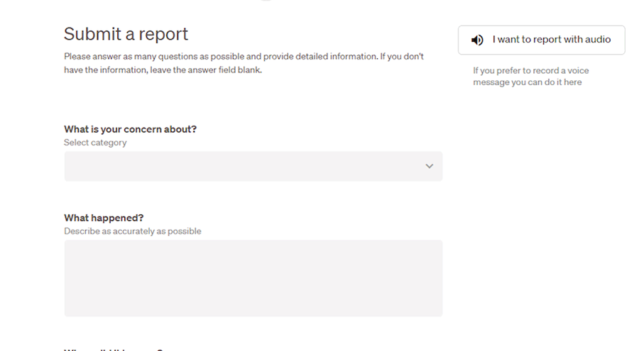The width and height of the screenshot is (644, 351).
Task: Click the 'Select category' hint text
Action: click(x=95, y=143)
